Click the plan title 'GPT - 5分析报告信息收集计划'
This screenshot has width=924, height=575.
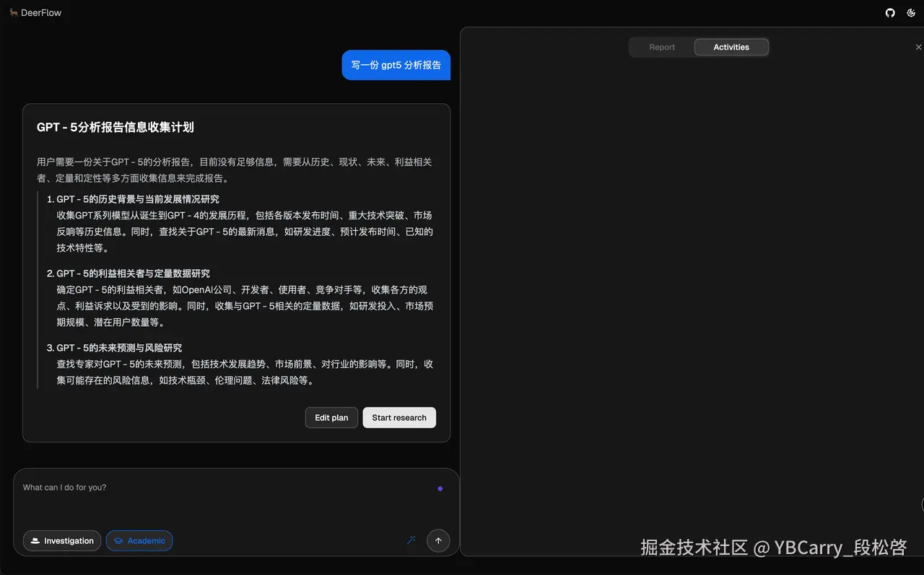[115, 127]
